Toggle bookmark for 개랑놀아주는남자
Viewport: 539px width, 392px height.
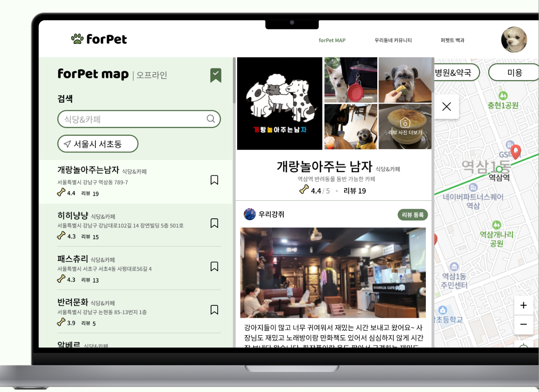pyautogui.click(x=214, y=180)
